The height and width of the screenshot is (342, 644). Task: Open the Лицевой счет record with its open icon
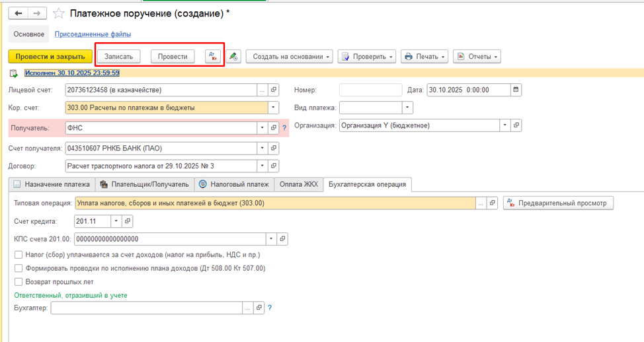click(x=274, y=90)
